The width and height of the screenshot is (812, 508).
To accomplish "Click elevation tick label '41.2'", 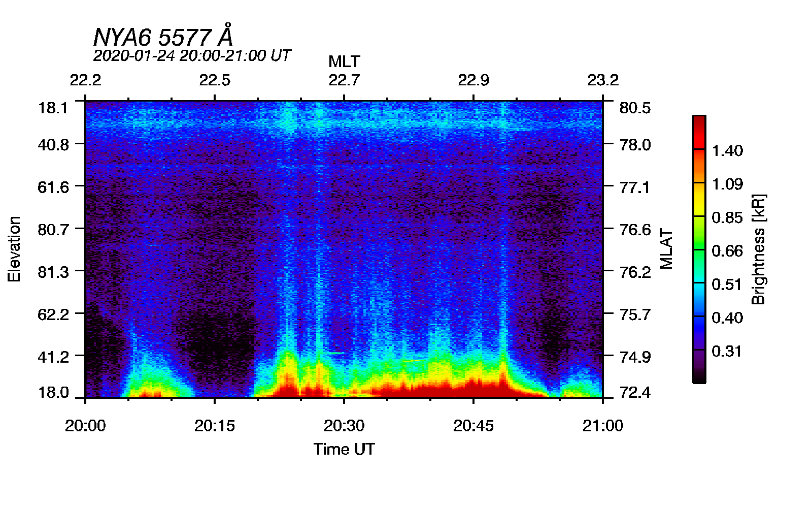I will [53, 357].
